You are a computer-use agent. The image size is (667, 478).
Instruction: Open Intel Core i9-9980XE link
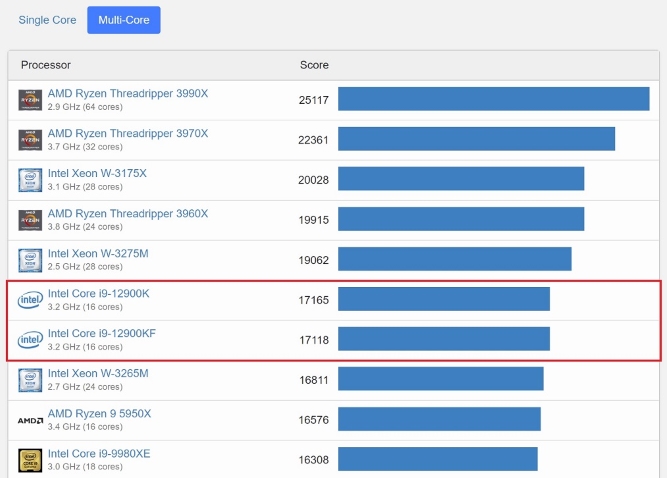click(99, 453)
